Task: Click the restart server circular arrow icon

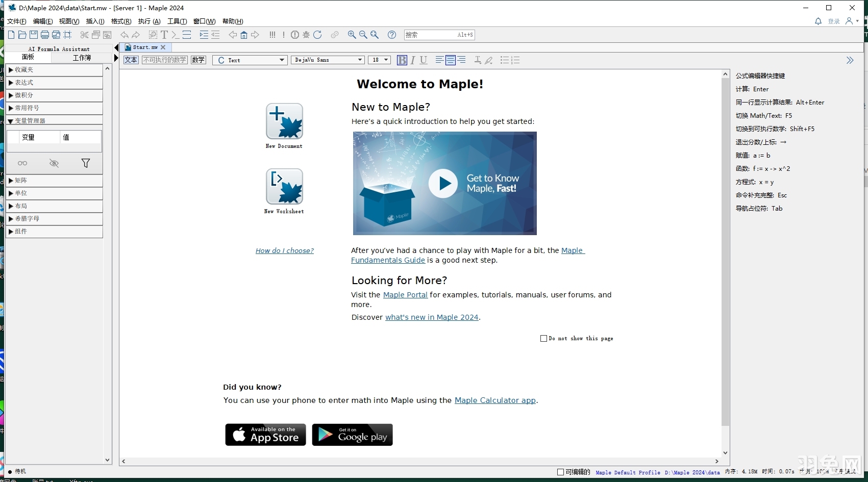Action: [x=317, y=35]
